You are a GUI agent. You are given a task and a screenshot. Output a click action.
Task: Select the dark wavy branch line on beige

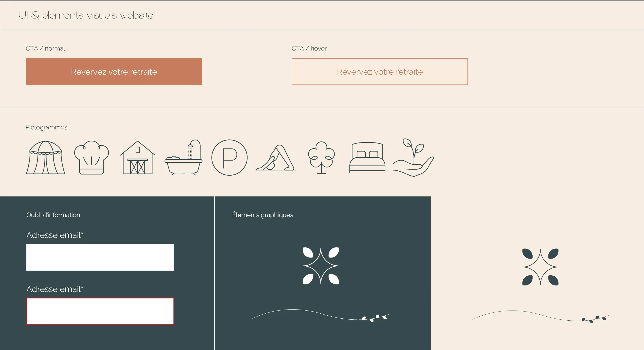pyautogui.click(x=540, y=317)
